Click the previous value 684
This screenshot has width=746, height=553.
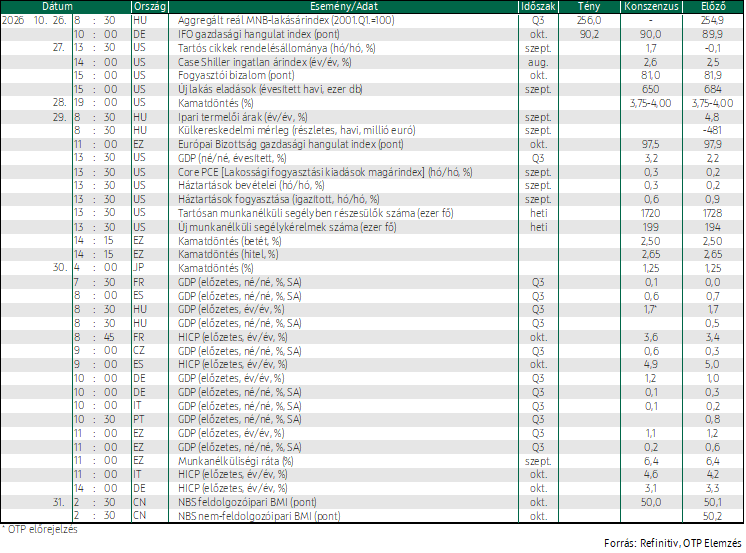[712, 89]
